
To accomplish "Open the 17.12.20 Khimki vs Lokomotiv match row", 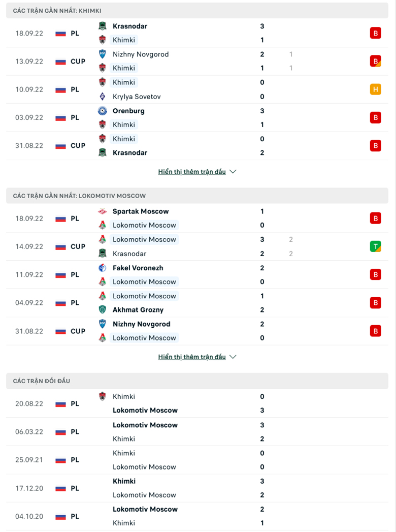I will pyautogui.click(x=197, y=488).
